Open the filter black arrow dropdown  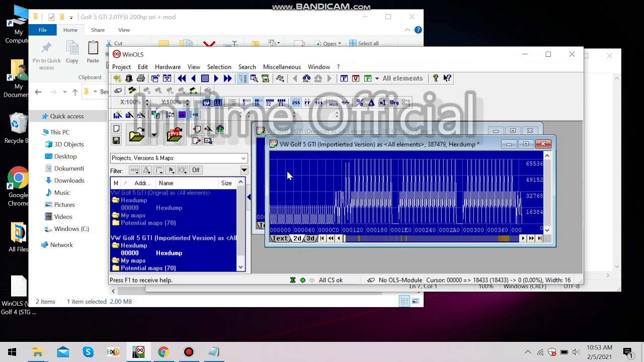point(244,170)
